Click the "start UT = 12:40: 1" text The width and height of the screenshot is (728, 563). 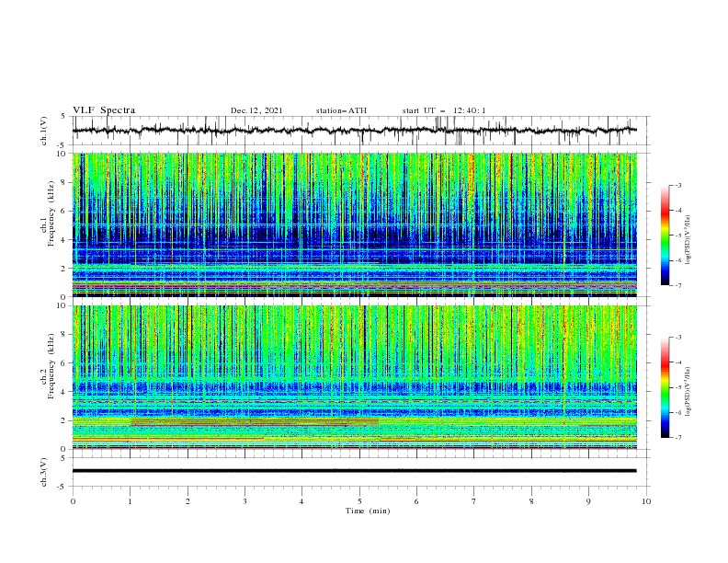(444, 110)
